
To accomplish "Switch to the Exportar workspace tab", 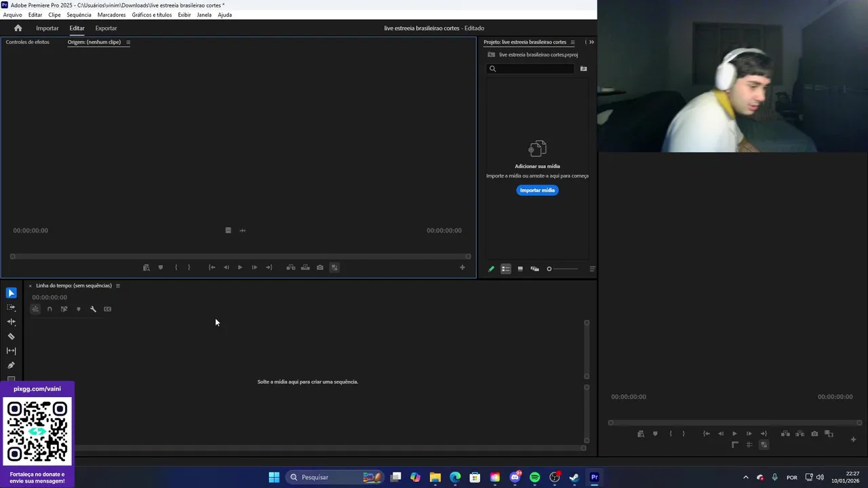I will [x=106, y=28].
